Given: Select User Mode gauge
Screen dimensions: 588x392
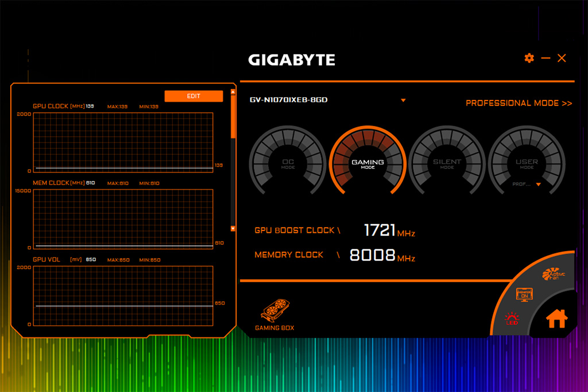Looking at the screenshot, I should pos(527,162).
